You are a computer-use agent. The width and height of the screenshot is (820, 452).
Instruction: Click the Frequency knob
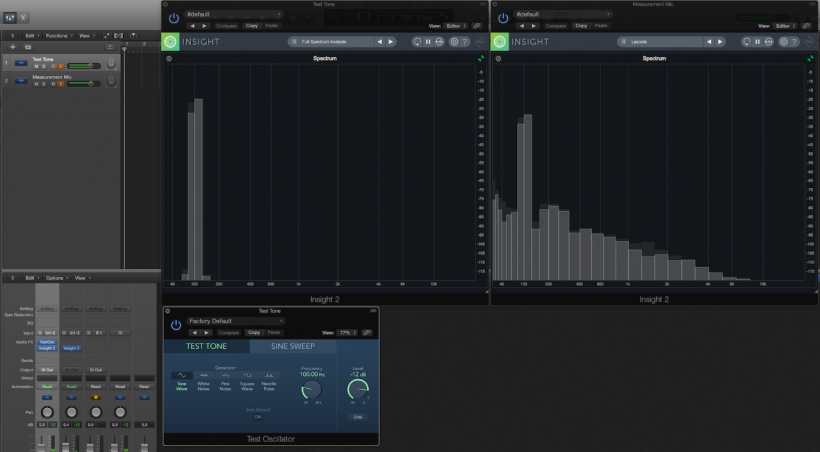tap(312, 391)
